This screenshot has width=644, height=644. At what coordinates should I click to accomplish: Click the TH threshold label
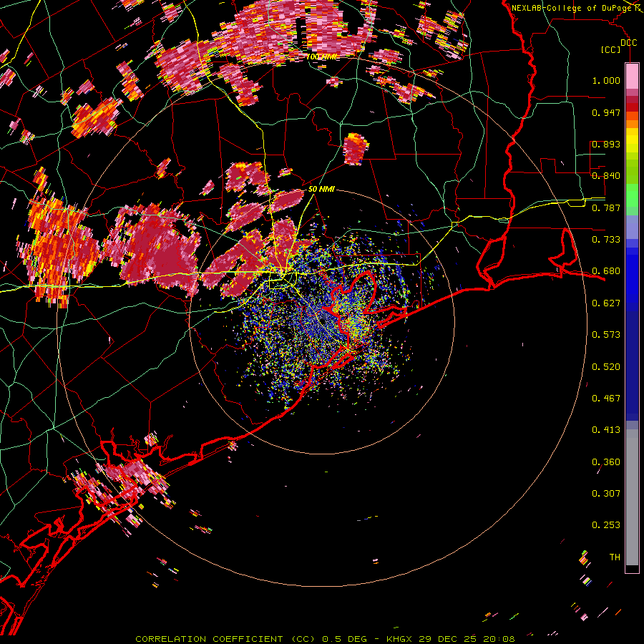(x=615, y=557)
